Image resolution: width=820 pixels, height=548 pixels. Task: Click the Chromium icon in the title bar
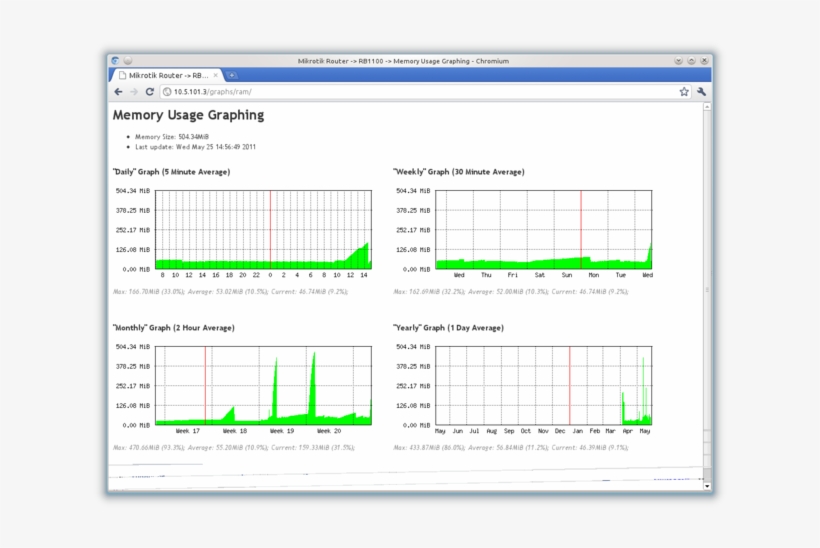click(115, 61)
